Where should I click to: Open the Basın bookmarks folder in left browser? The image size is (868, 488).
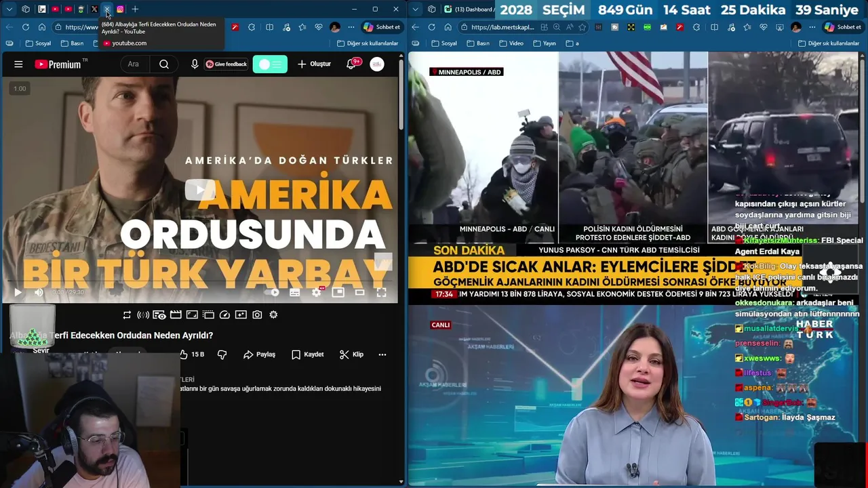point(72,43)
